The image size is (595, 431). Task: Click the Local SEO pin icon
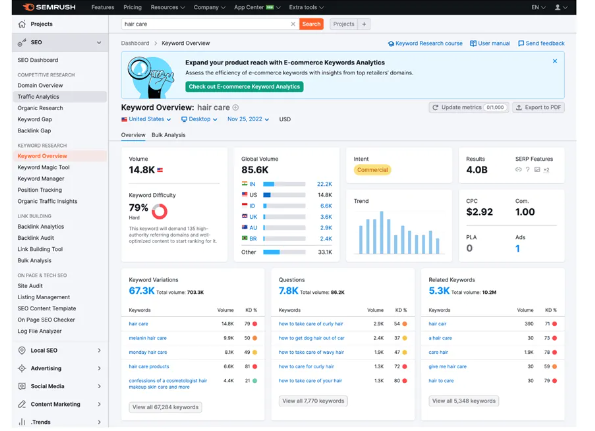[x=22, y=350]
